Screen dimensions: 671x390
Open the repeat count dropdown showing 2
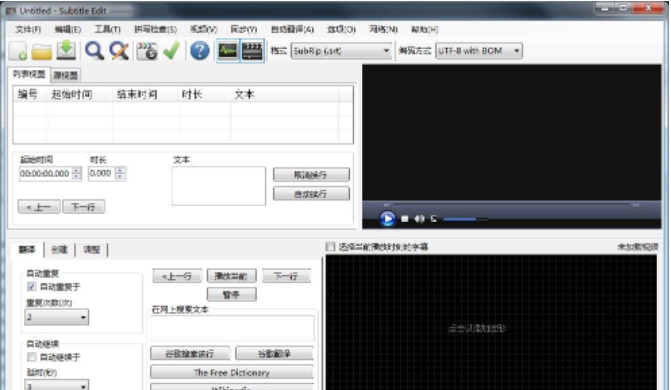56,317
